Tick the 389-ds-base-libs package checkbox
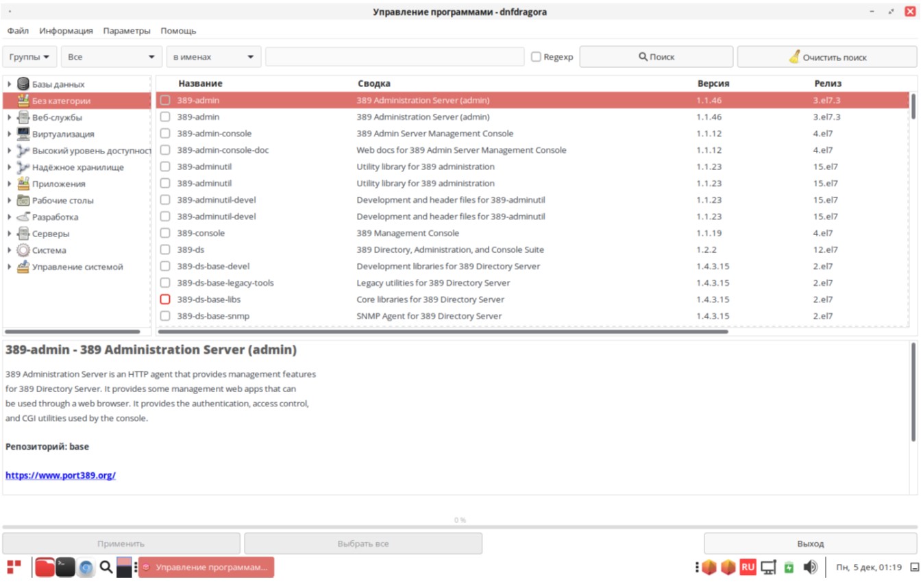Image resolution: width=923 pixels, height=588 pixels. tap(165, 299)
